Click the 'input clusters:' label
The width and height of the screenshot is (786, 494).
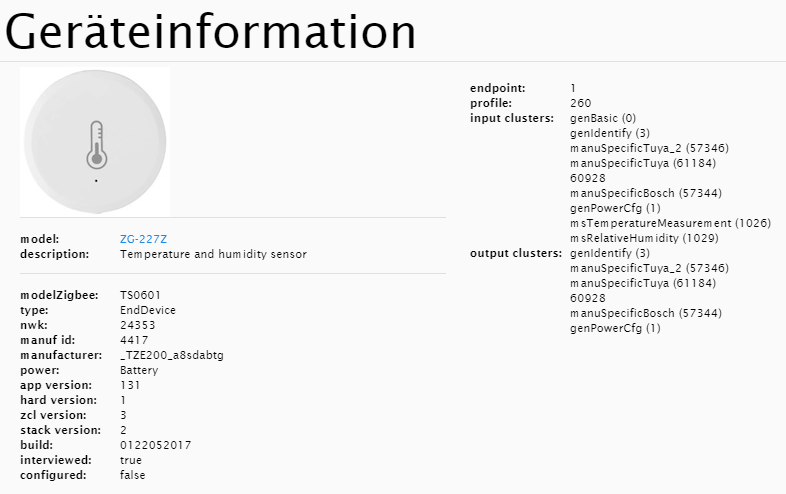tap(512, 118)
